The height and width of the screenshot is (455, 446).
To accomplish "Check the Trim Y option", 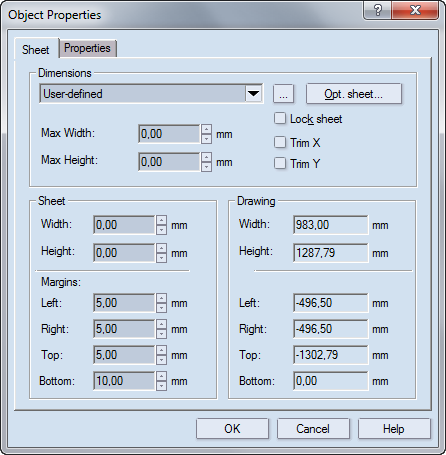I will click(280, 163).
